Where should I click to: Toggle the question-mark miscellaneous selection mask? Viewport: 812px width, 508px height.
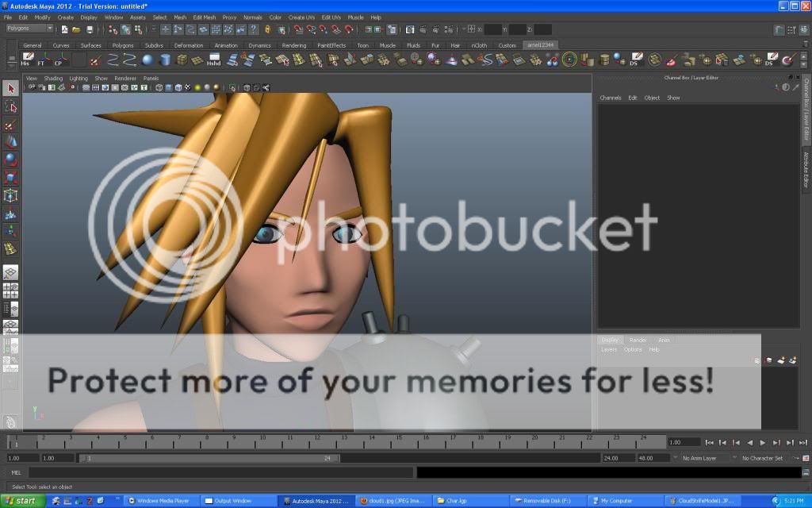tap(254, 29)
